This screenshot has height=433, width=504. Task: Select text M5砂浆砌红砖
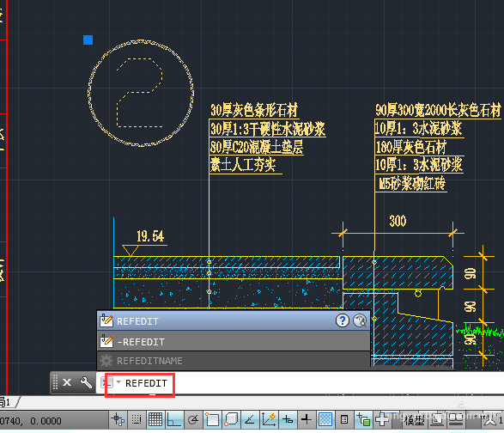[x=412, y=184]
